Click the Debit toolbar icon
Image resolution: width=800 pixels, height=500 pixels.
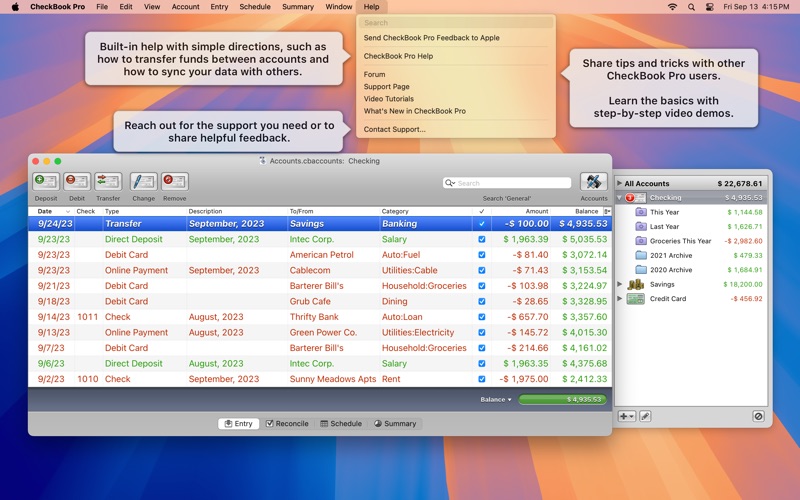[77, 181]
